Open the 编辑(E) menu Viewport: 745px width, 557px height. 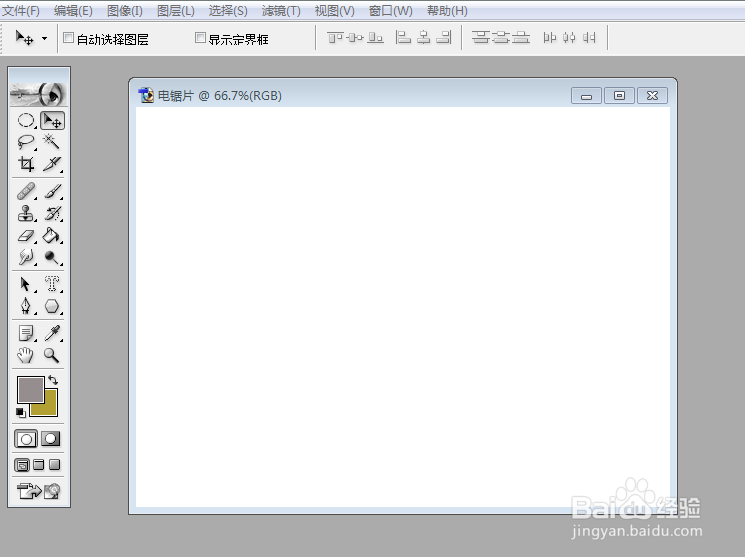[73, 10]
